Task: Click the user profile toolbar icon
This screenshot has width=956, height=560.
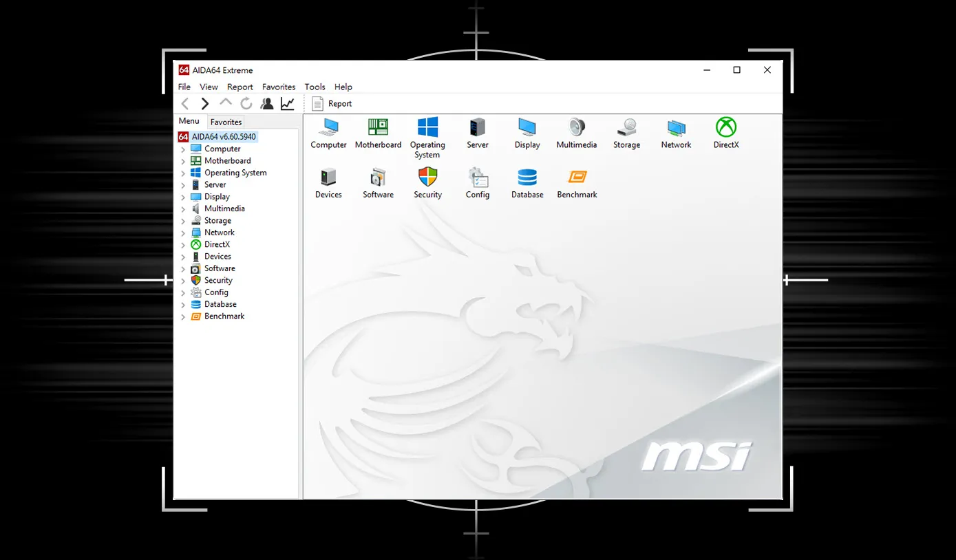Action: [x=267, y=104]
